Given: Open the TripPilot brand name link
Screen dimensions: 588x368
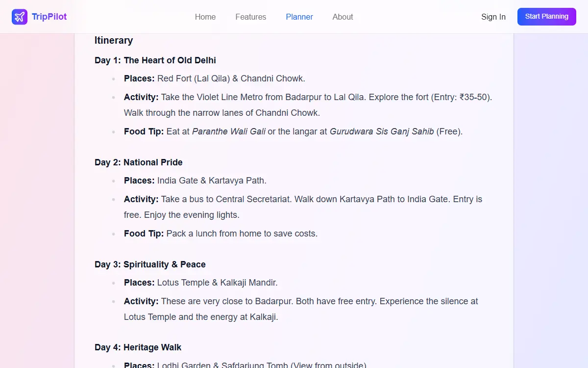Looking at the screenshot, I should 49,17.
